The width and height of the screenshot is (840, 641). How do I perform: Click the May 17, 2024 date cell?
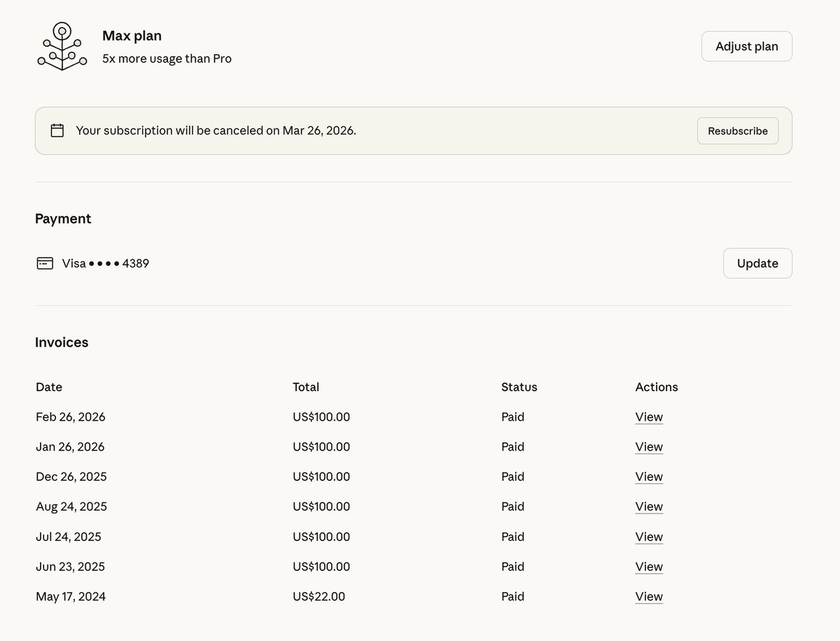[x=71, y=597]
